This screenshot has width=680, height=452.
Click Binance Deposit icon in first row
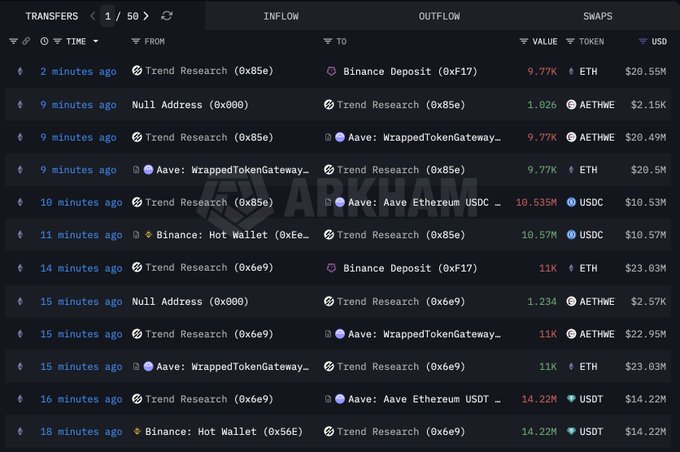(x=331, y=72)
